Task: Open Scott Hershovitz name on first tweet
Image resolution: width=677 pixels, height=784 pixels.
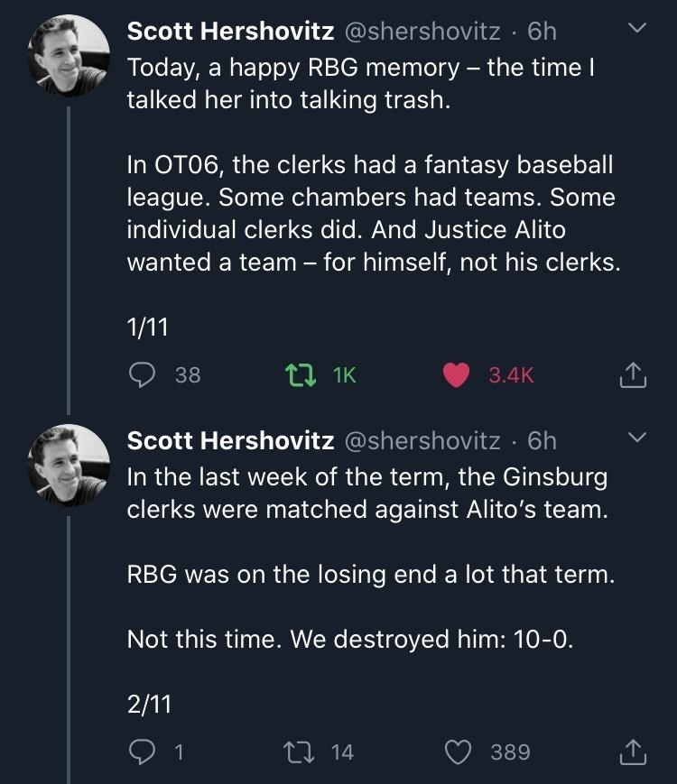Action: (230, 32)
